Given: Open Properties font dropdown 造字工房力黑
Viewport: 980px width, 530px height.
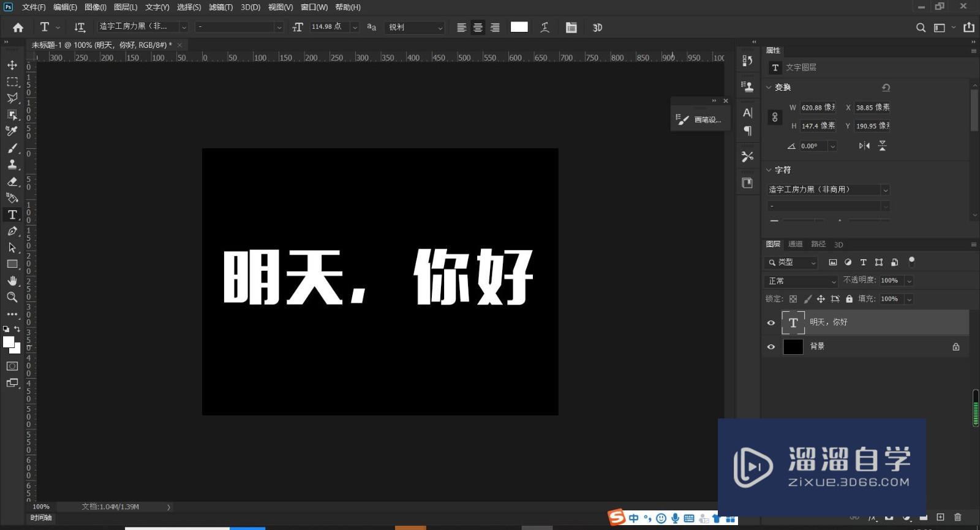Looking at the screenshot, I should [828, 190].
